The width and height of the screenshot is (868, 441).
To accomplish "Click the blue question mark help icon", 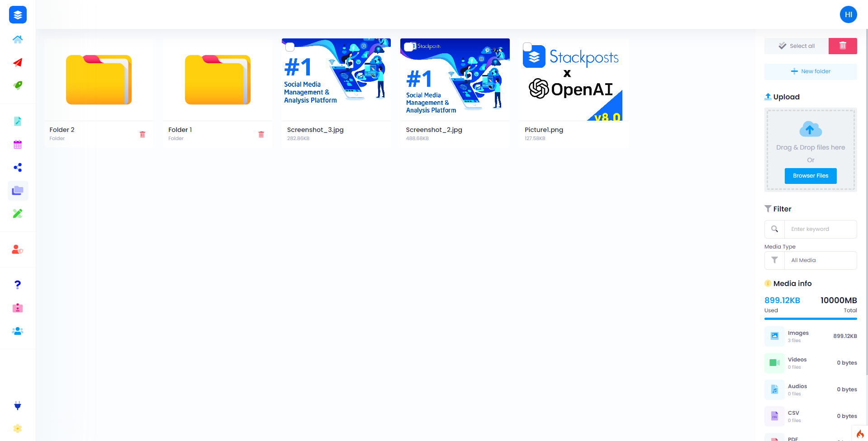I will tap(18, 285).
